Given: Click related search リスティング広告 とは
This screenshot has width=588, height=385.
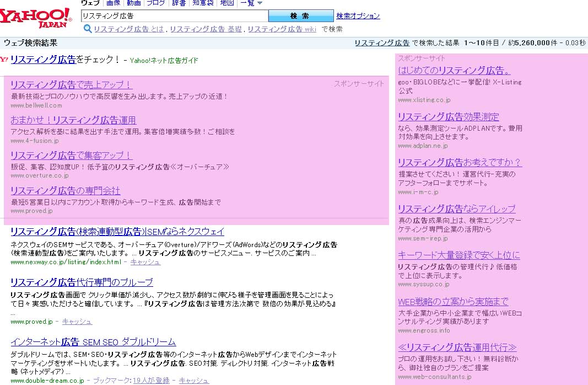Looking at the screenshot, I should coord(128,29).
